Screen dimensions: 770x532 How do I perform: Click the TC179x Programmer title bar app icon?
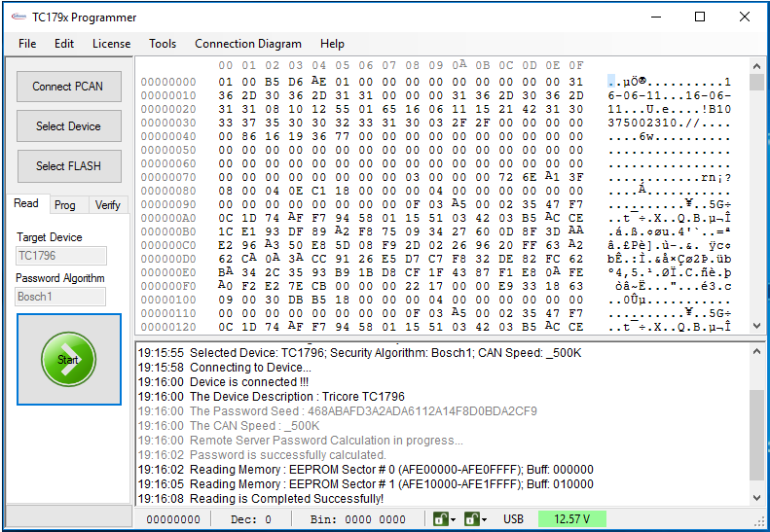pos(18,18)
